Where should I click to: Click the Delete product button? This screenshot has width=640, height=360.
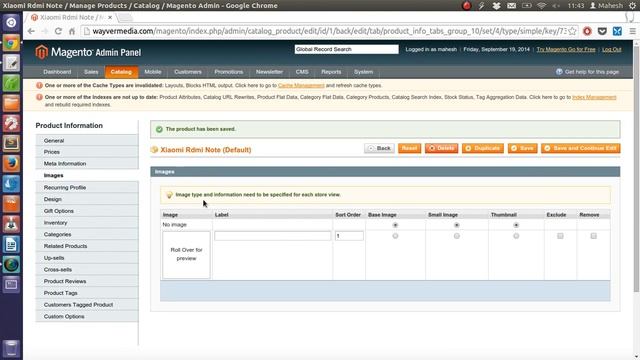point(441,149)
